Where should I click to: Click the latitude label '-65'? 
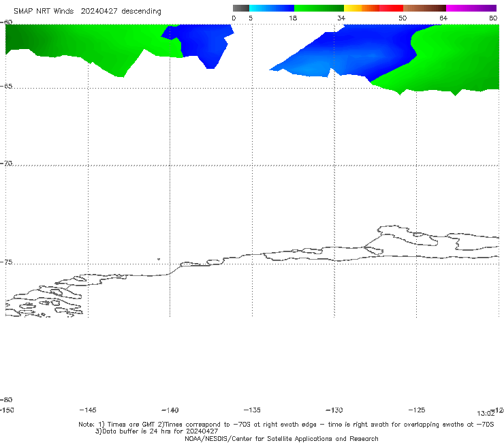coord(6,86)
